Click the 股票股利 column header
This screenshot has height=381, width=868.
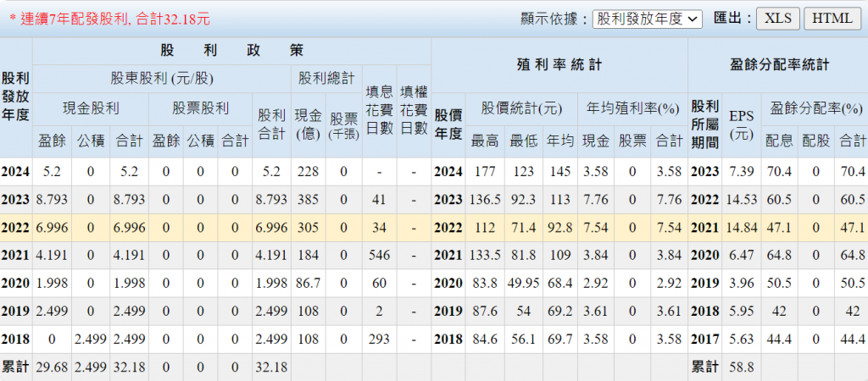pyautogui.click(x=200, y=108)
